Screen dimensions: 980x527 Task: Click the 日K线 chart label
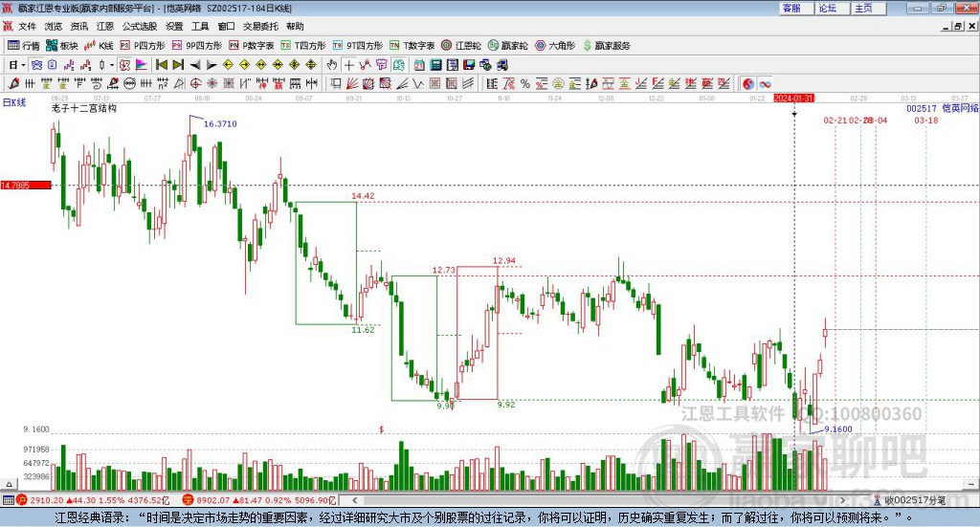point(13,102)
